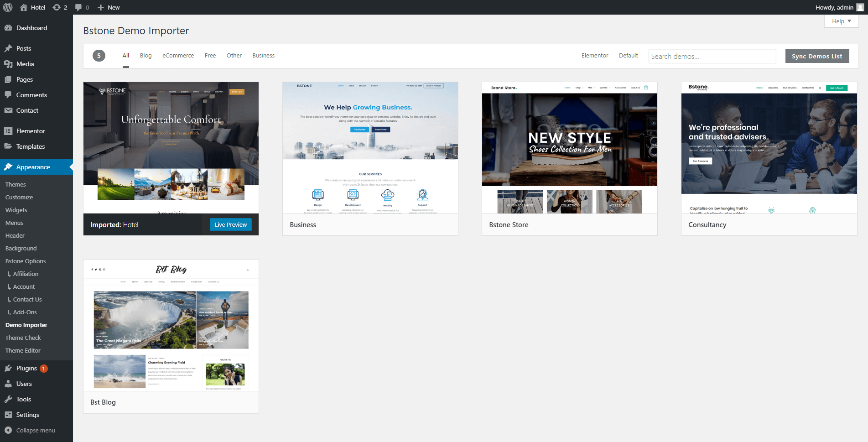Click the Consultancy demo title label
Image resolution: width=868 pixels, height=442 pixels.
[707, 225]
